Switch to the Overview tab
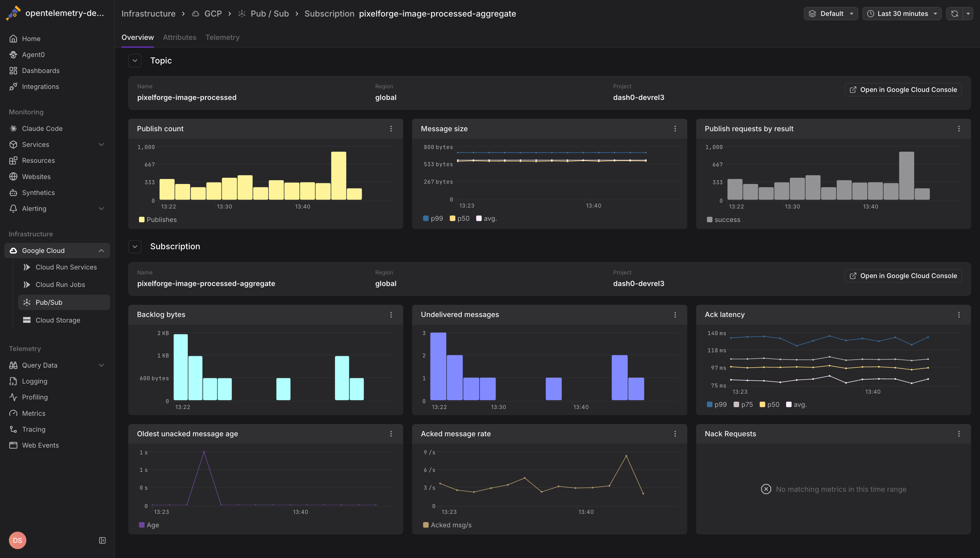 click(138, 37)
